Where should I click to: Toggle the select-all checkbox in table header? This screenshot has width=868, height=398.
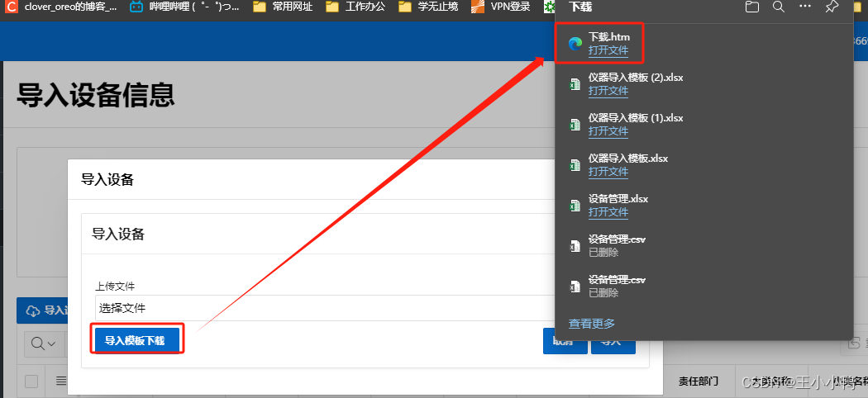[31, 381]
